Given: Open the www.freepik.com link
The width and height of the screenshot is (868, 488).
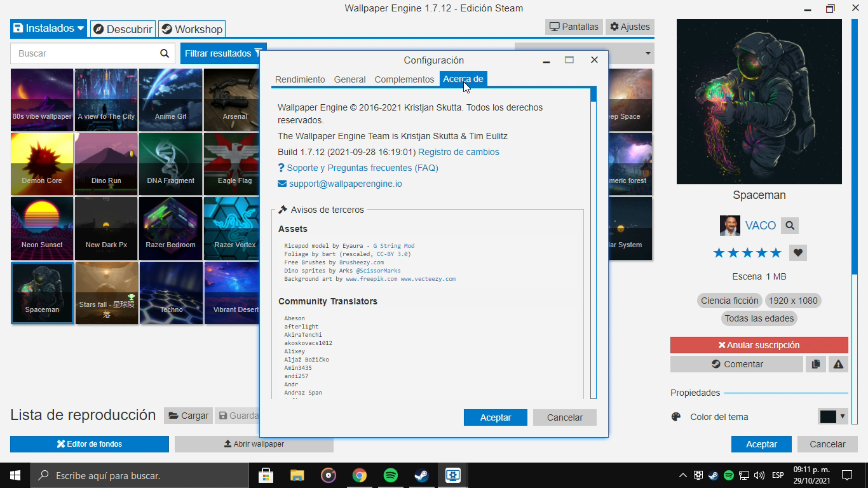Looking at the screenshot, I should click(x=372, y=279).
